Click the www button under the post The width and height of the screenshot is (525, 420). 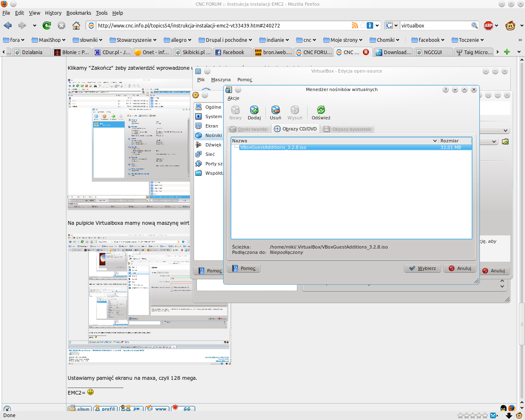[x=157, y=409]
